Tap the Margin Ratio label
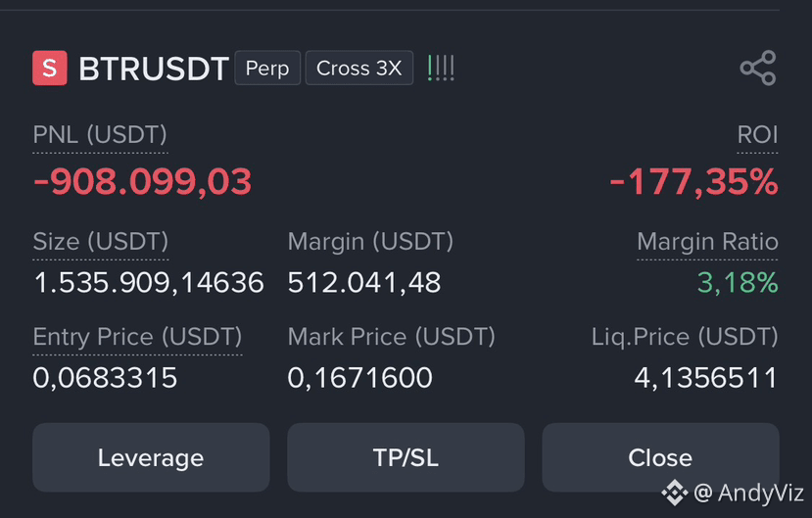The width and height of the screenshot is (812, 518). point(707,242)
